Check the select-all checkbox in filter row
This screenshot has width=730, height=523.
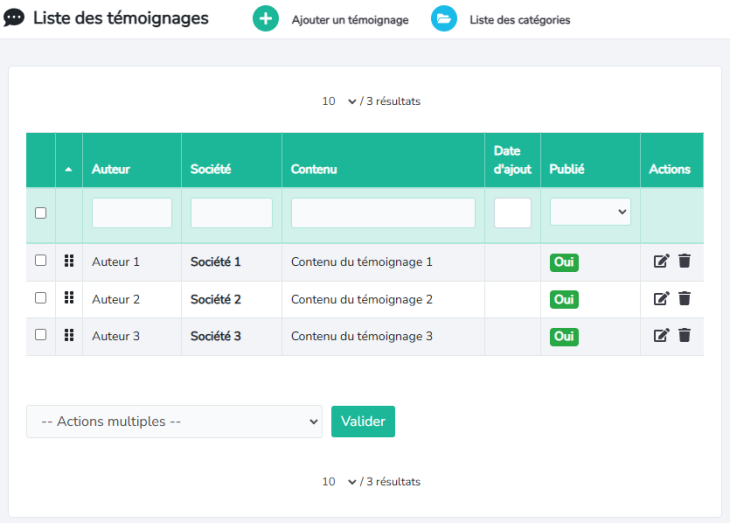(41, 213)
